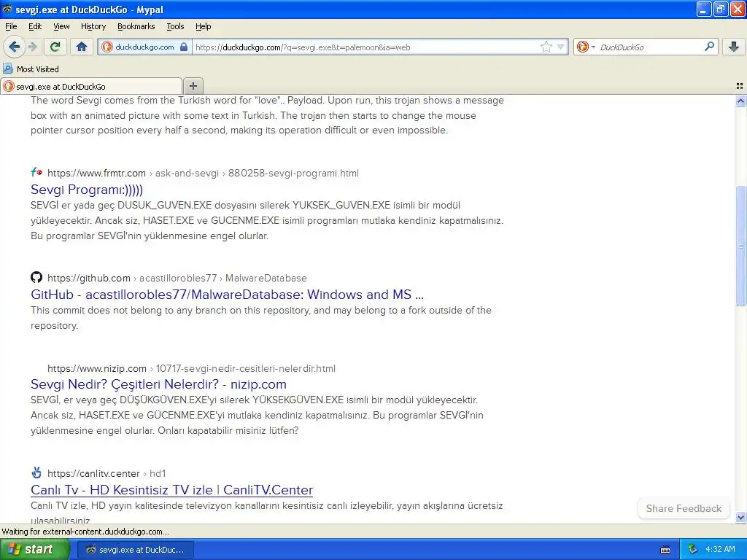Click the DuckDuckGo icon in the tab
Screen dimensions: 747x560
pos(9,87)
